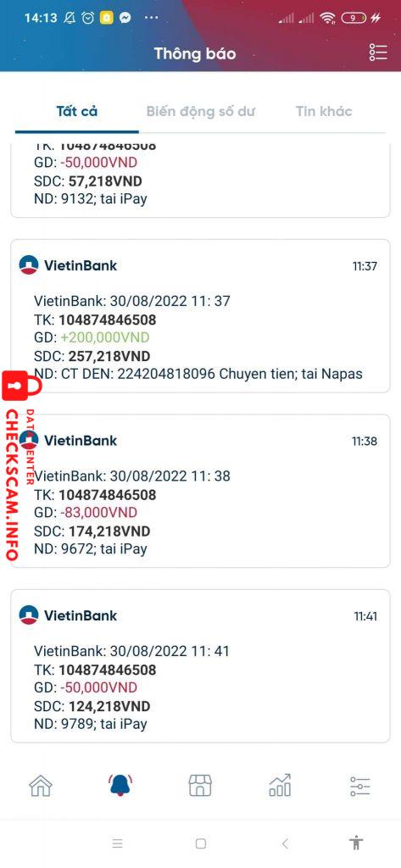
Task: Open the chart statistics icon
Action: point(280,785)
